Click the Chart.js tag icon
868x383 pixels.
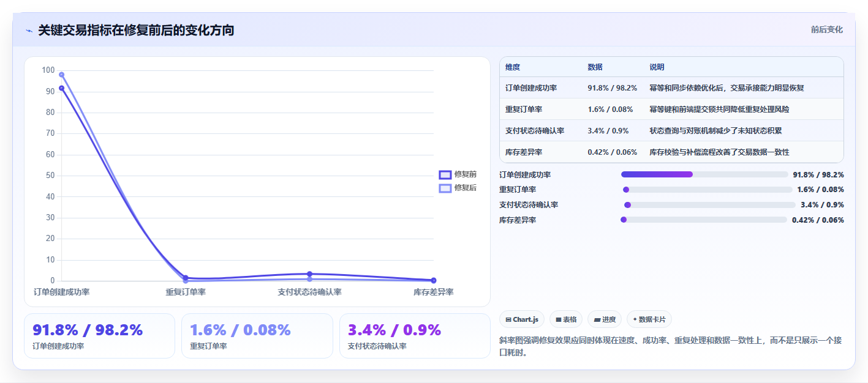(x=508, y=319)
